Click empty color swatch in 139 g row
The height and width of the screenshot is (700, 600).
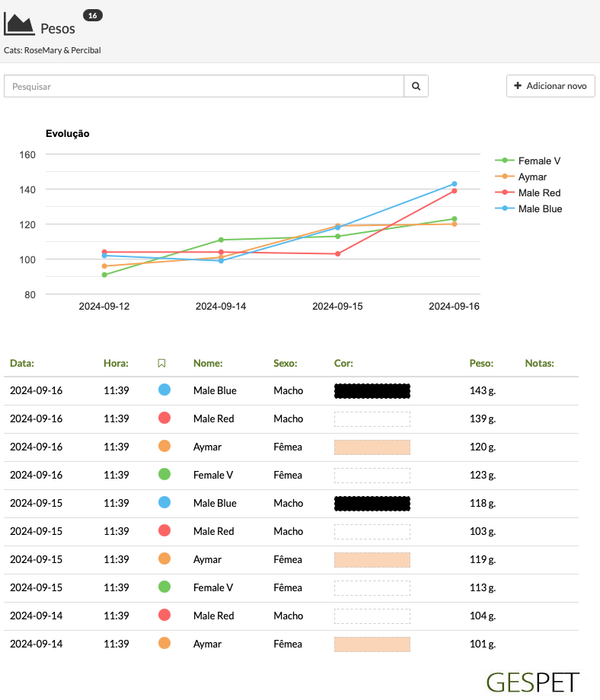(372, 419)
